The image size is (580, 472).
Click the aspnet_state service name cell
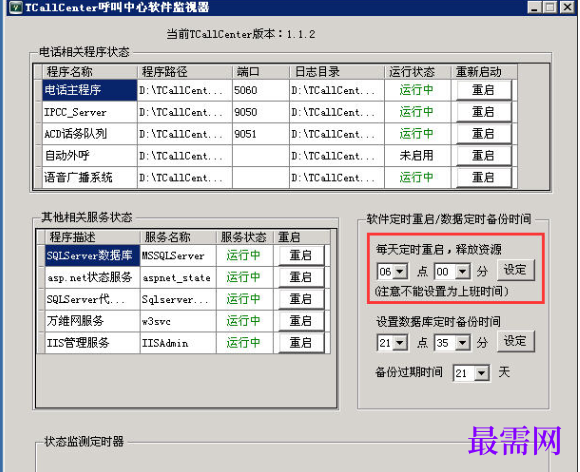(178, 277)
